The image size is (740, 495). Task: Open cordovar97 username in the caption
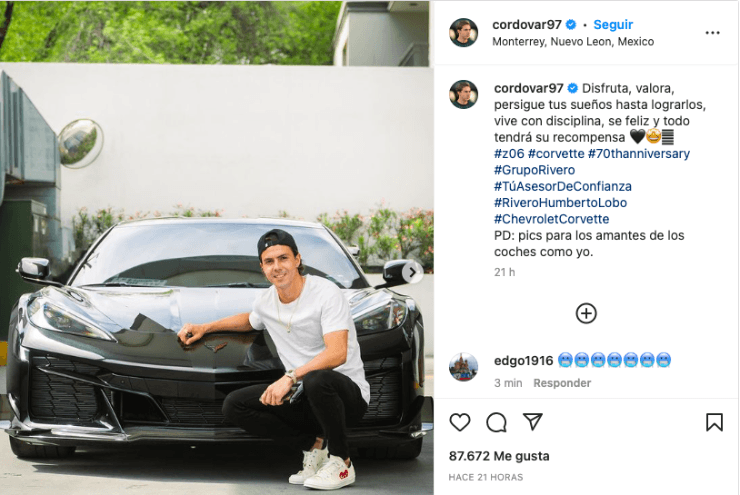[529, 88]
